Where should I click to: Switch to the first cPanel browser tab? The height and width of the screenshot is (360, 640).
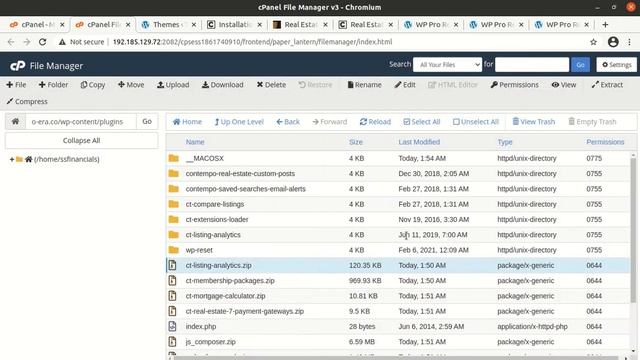[36, 24]
